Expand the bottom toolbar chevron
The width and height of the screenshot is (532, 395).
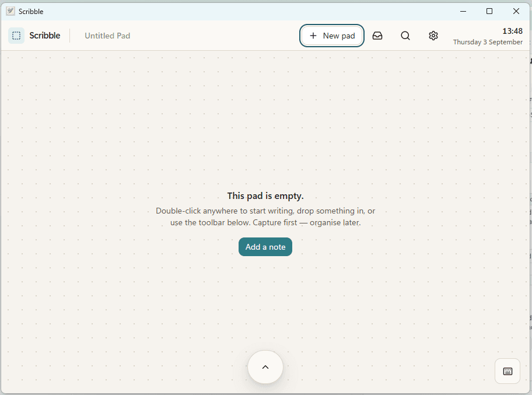[x=265, y=367]
